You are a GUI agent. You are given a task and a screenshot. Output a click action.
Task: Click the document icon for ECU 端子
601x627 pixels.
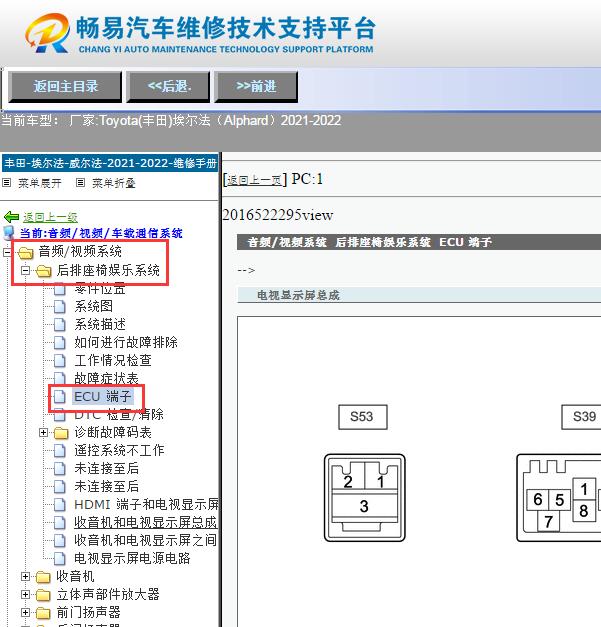click(60, 397)
